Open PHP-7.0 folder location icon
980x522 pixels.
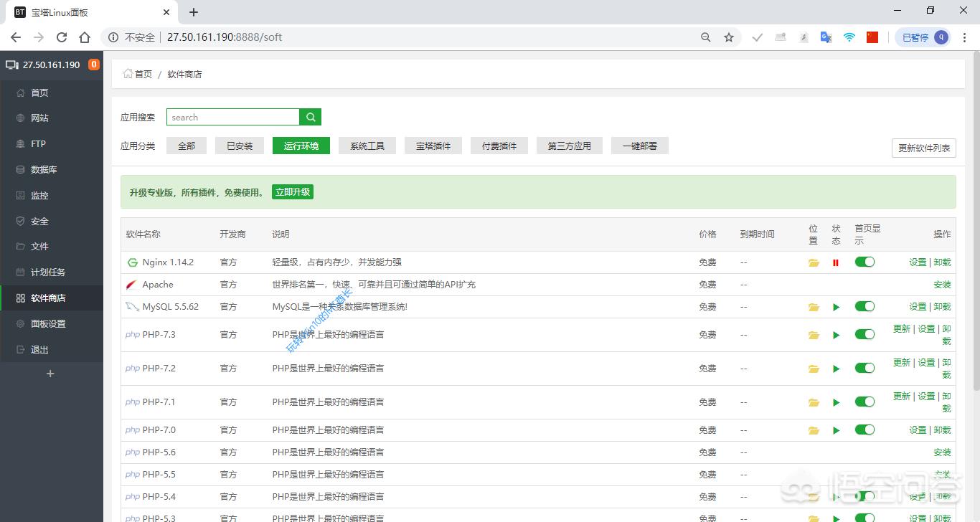click(814, 431)
